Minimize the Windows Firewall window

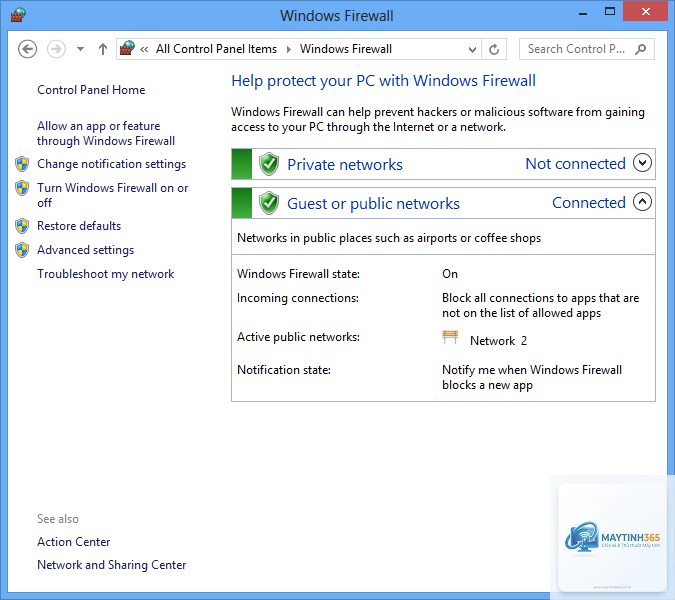[x=583, y=12]
